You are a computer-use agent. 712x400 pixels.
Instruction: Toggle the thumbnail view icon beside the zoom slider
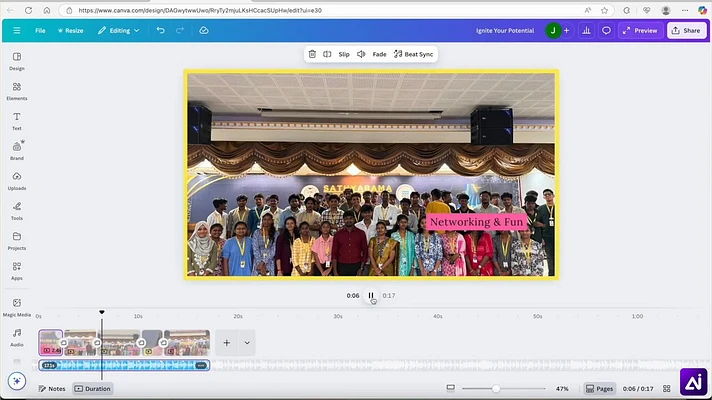pos(450,388)
